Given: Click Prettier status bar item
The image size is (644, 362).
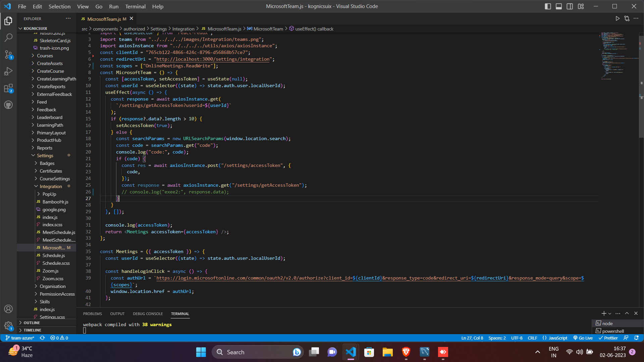Looking at the screenshot, I should tap(608, 338).
